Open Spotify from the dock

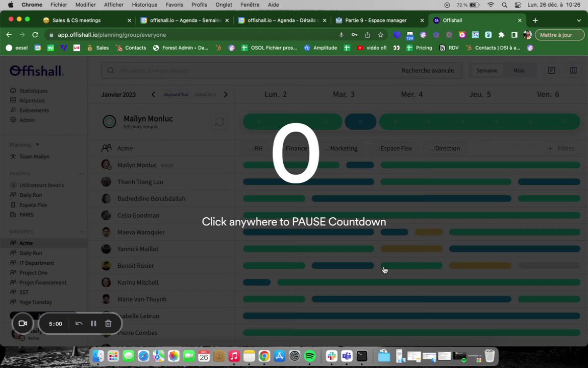coord(310,356)
